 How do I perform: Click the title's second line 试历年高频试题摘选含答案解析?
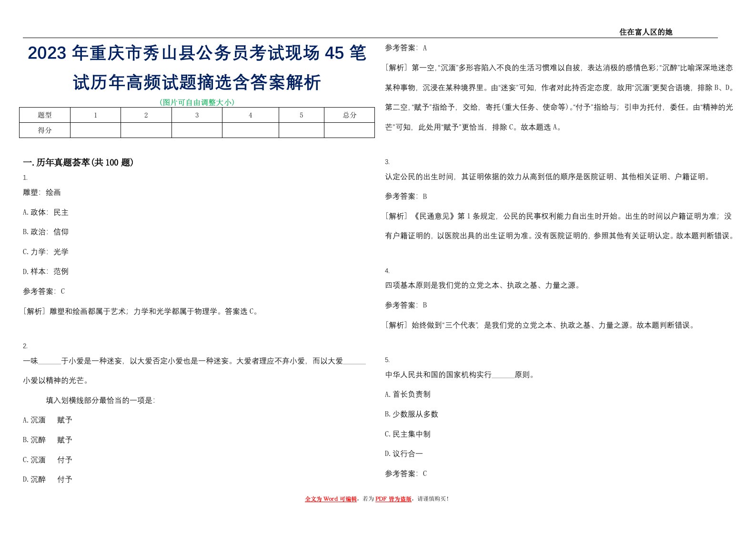point(197,82)
